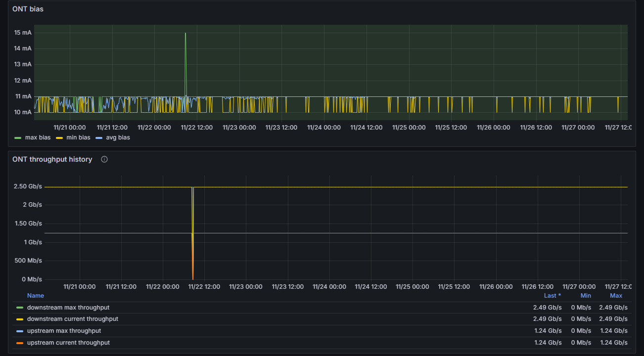The height and width of the screenshot is (356, 644).
Task: Toggle the min bias series label
Action: [x=78, y=137]
